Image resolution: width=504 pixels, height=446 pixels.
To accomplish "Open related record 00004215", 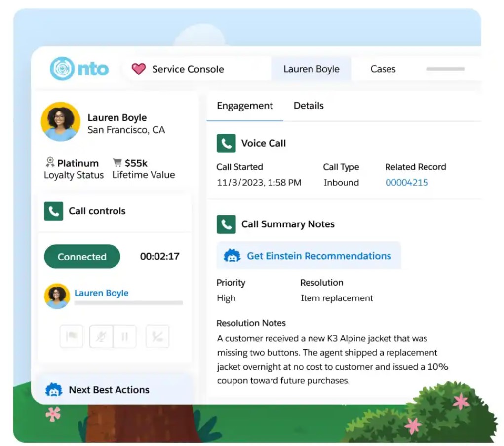I will click(x=407, y=183).
